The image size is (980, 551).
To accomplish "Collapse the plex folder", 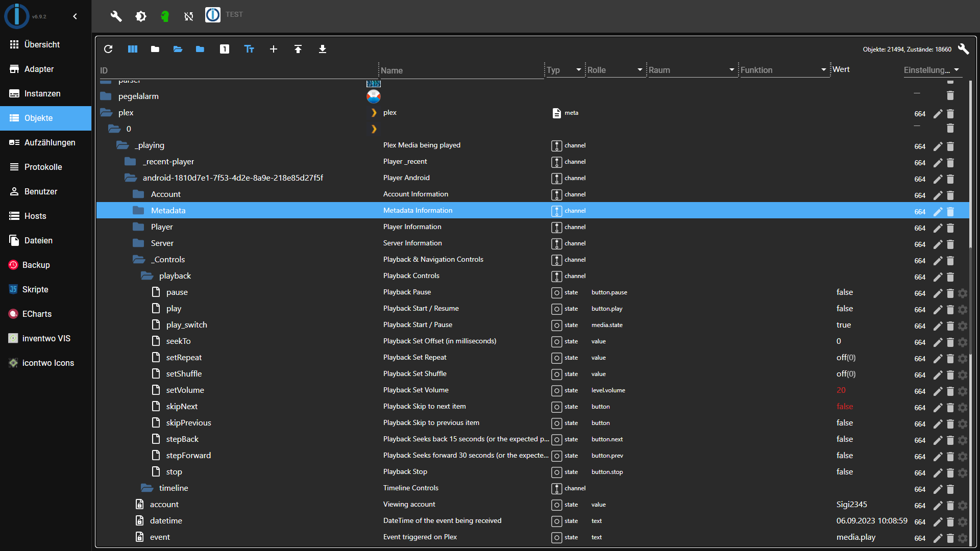I will [106, 113].
